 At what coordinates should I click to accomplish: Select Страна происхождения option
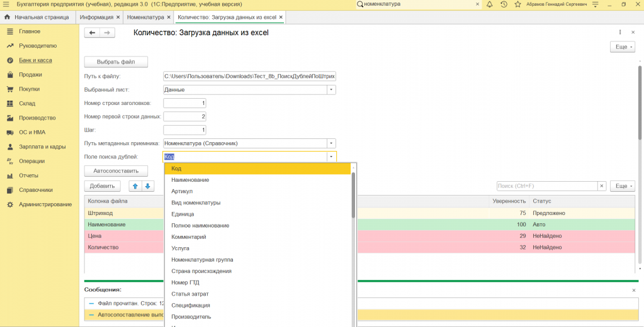pyautogui.click(x=257, y=271)
